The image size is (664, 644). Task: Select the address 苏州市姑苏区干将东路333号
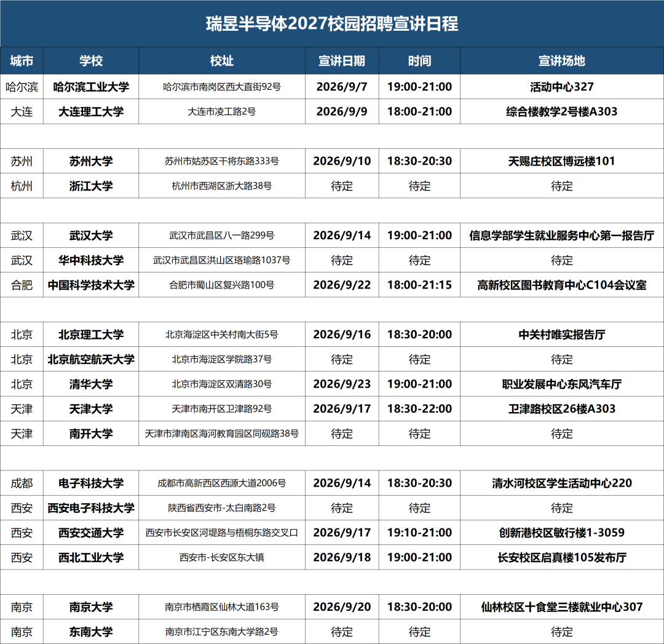[222, 161]
